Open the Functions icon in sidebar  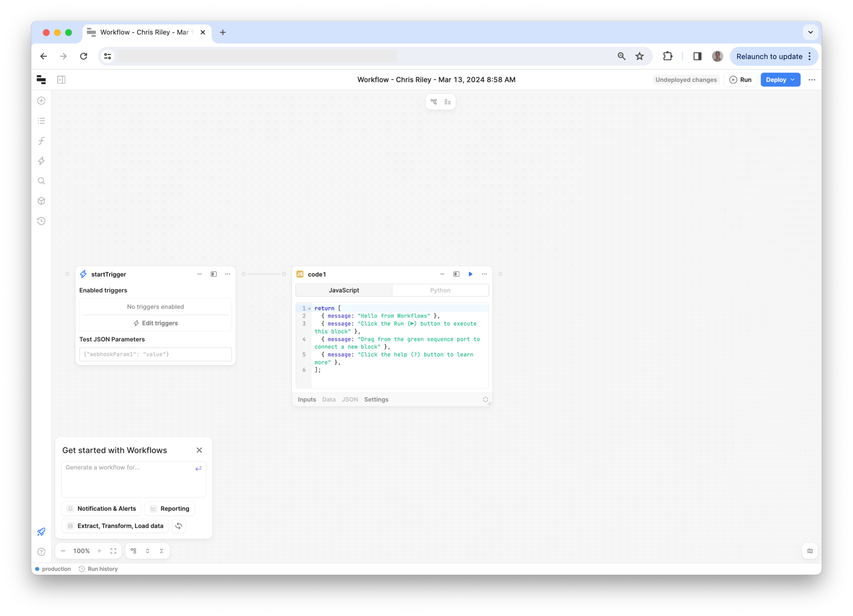tap(42, 141)
